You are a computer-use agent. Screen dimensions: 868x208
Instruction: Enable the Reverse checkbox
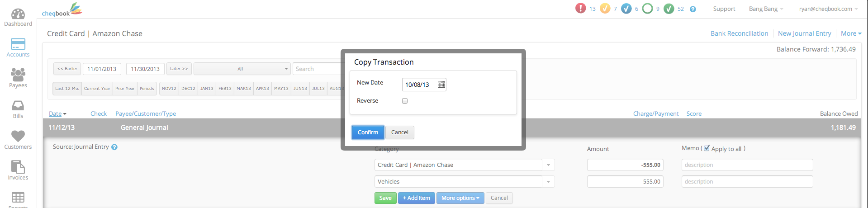(x=405, y=101)
